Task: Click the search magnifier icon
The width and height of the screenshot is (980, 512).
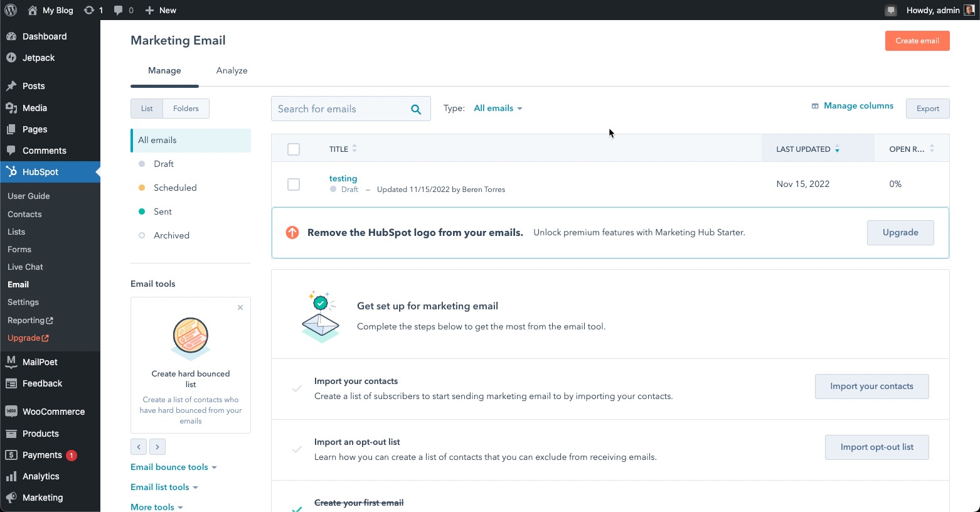Action: coord(415,109)
